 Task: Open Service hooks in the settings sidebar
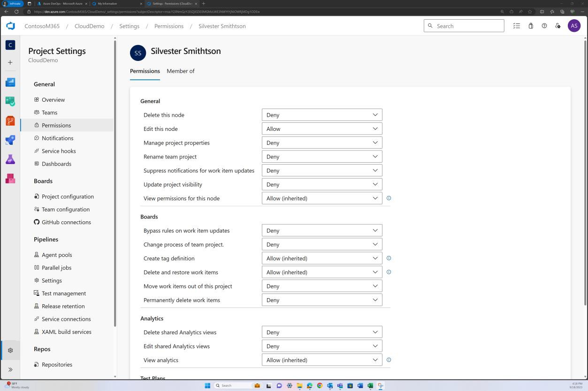coord(59,150)
